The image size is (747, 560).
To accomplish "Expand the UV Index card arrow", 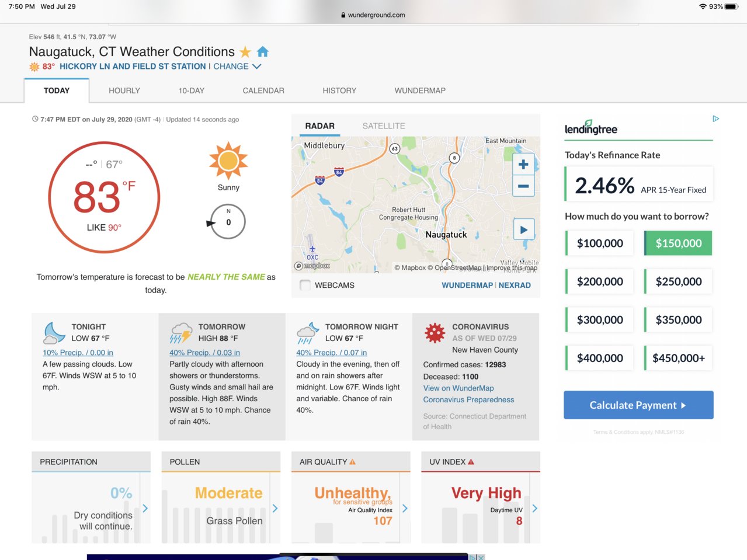I will pos(534,509).
